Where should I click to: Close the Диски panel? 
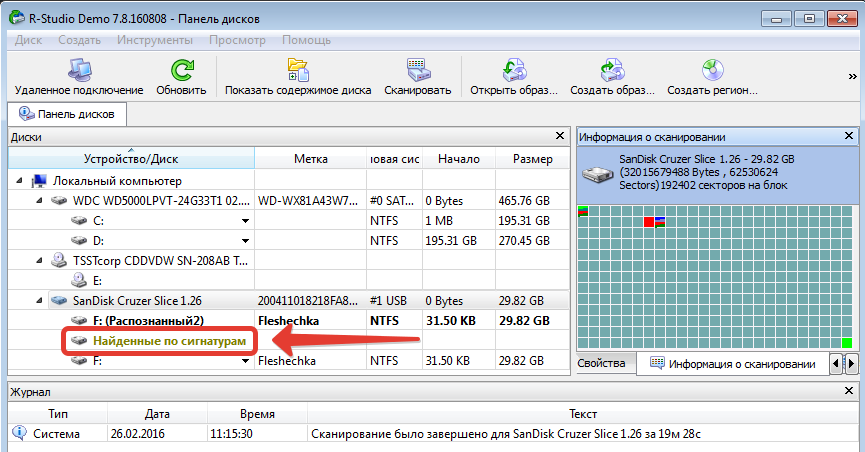point(560,136)
